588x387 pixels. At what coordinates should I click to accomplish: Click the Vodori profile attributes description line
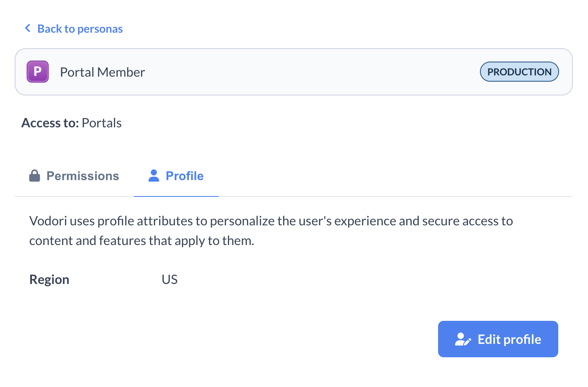pos(271,221)
